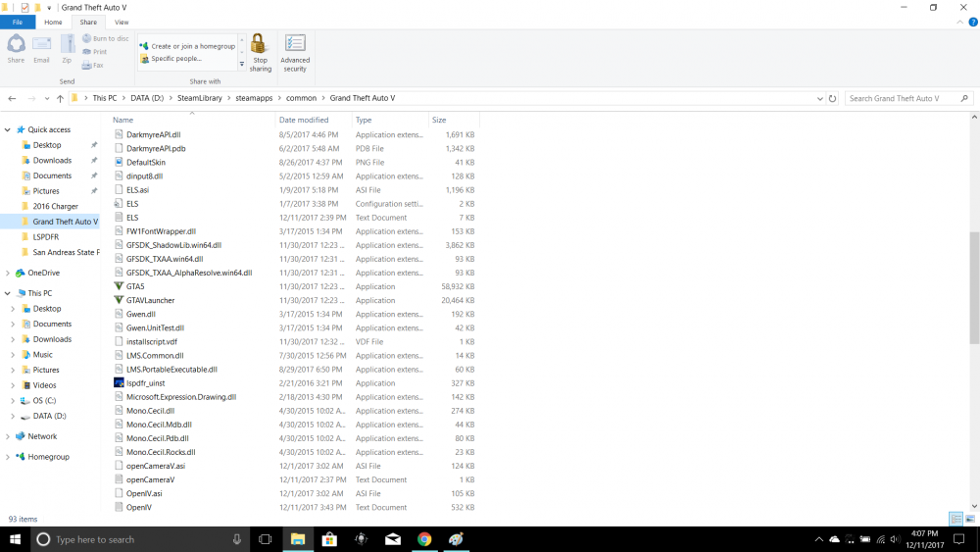Click Burn to disc
The image size is (980, 552).
[x=105, y=39]
